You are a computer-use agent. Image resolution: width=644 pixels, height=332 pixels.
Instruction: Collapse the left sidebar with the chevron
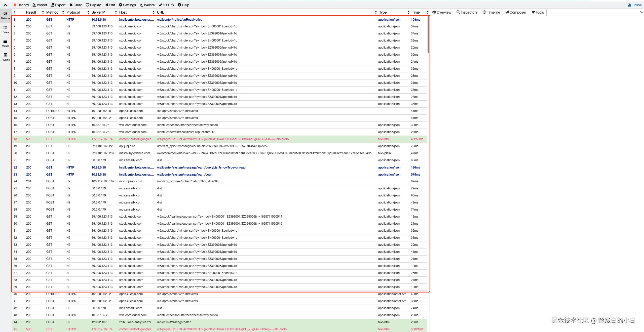[x=5, y=5]
